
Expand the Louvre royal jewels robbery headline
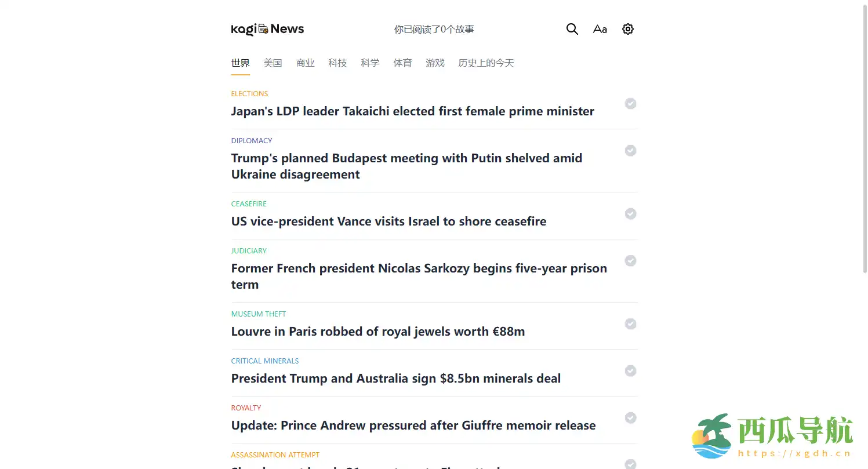coord(377,332)
